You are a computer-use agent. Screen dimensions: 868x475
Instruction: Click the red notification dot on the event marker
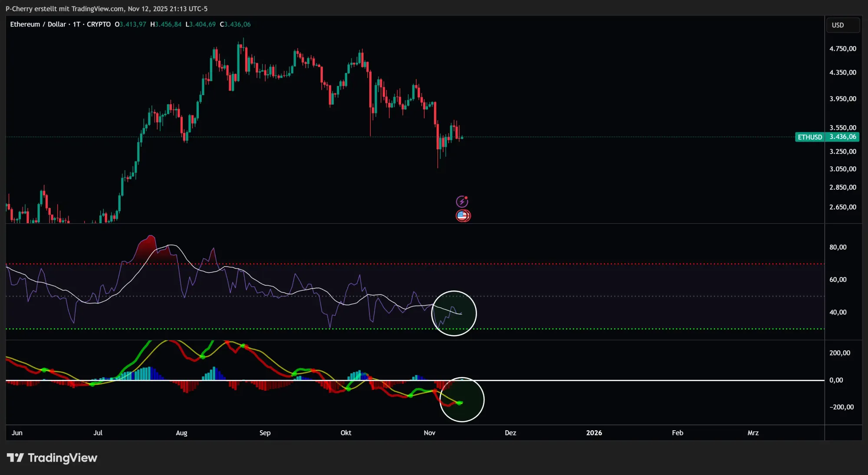[467, 198]
